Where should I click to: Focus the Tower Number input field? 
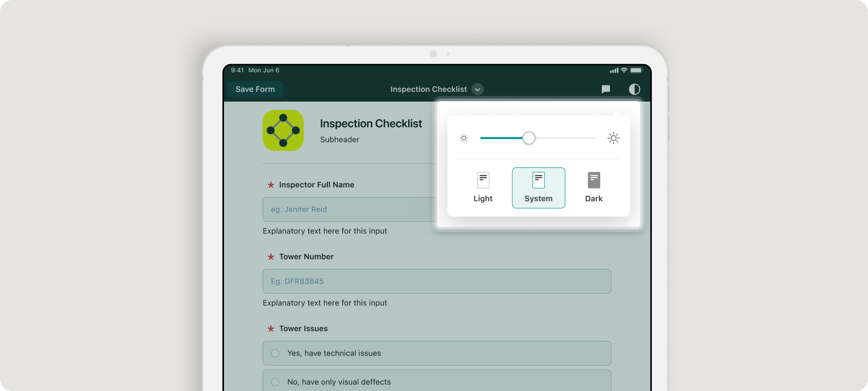coord(437,281)
